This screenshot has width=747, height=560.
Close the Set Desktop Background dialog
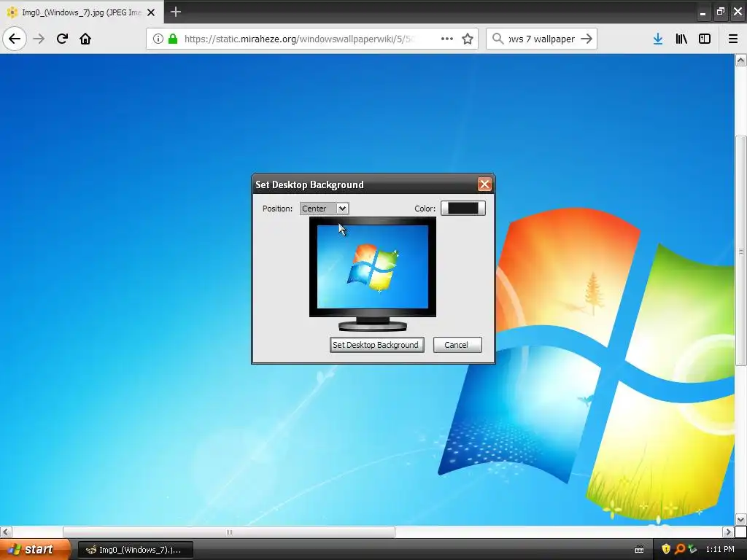point(484,184)
